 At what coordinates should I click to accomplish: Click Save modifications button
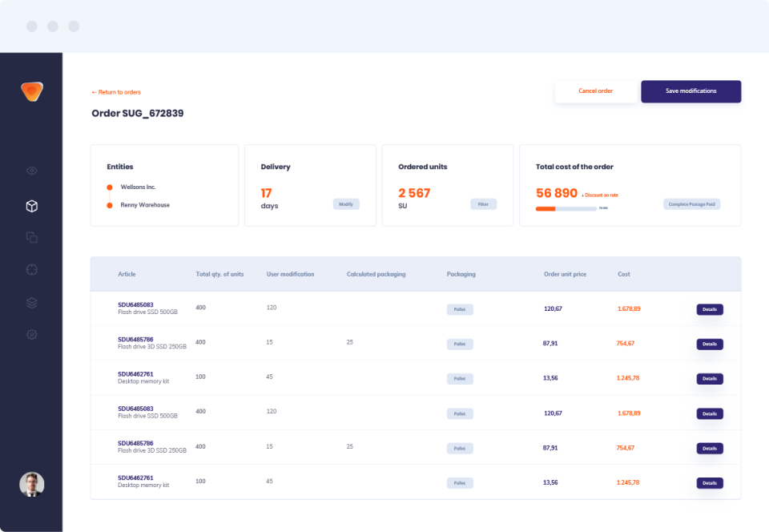coord(690,91)
